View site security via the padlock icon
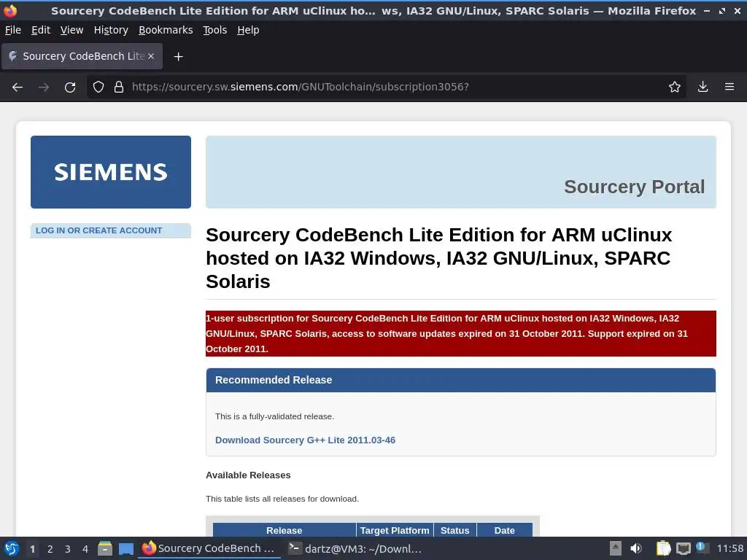The height and width of the screenshot is (560, 747). tap(119, 87)
